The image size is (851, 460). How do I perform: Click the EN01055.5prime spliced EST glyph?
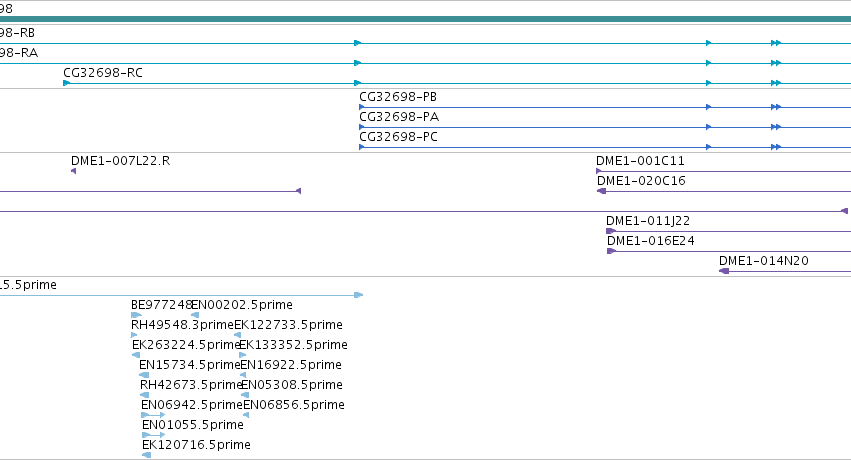(x=154, y=435)
